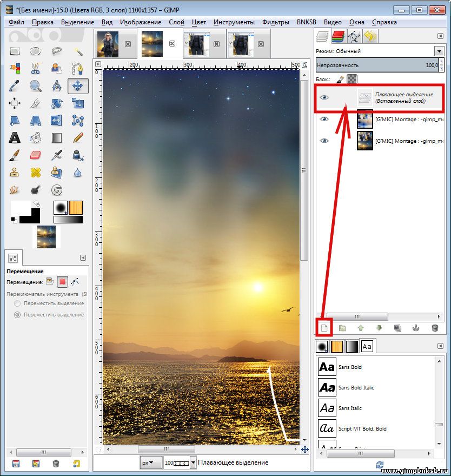Screen dimensions: 451x476
Task: Close the first image tab
Action: coord(128,44)
